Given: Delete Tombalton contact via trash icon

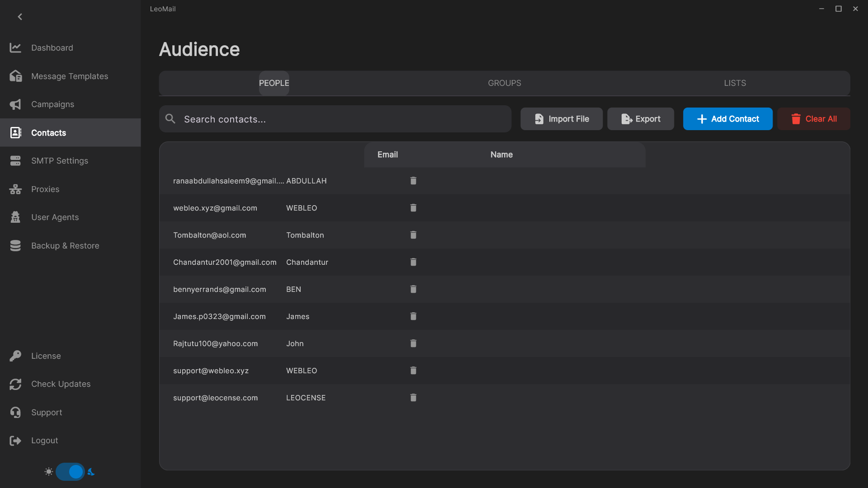Looking at the screenshot, I should click(413, 235).
